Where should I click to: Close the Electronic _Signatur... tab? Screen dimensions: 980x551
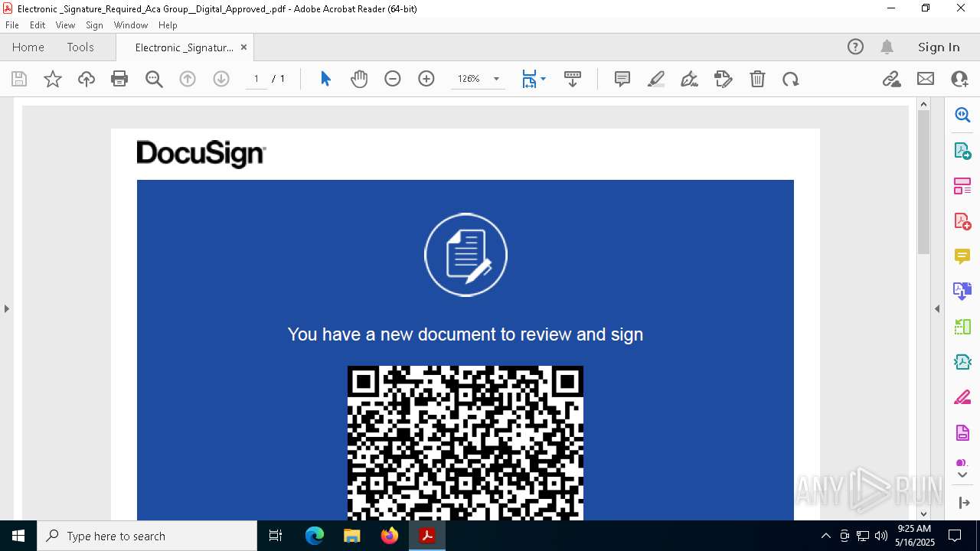[x=243, y=47]
